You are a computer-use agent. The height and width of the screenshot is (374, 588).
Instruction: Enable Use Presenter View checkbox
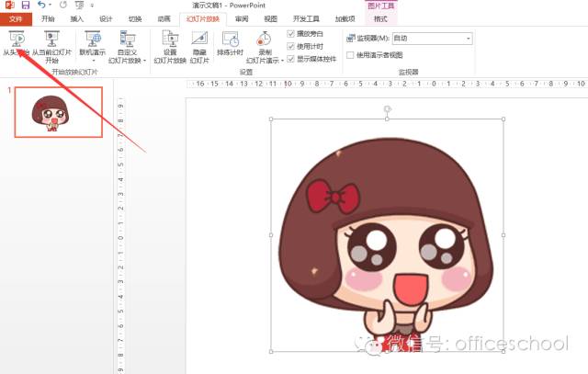[350, 55]
